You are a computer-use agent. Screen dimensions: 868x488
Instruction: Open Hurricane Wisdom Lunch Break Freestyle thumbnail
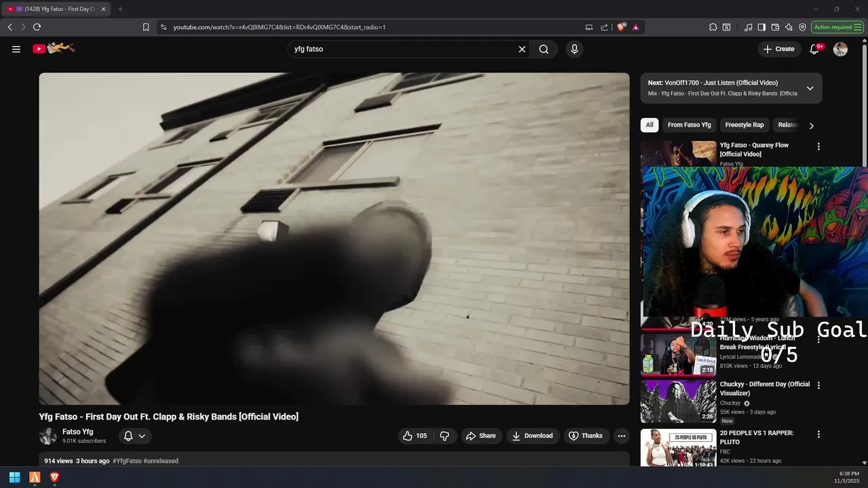pos(678,354)
